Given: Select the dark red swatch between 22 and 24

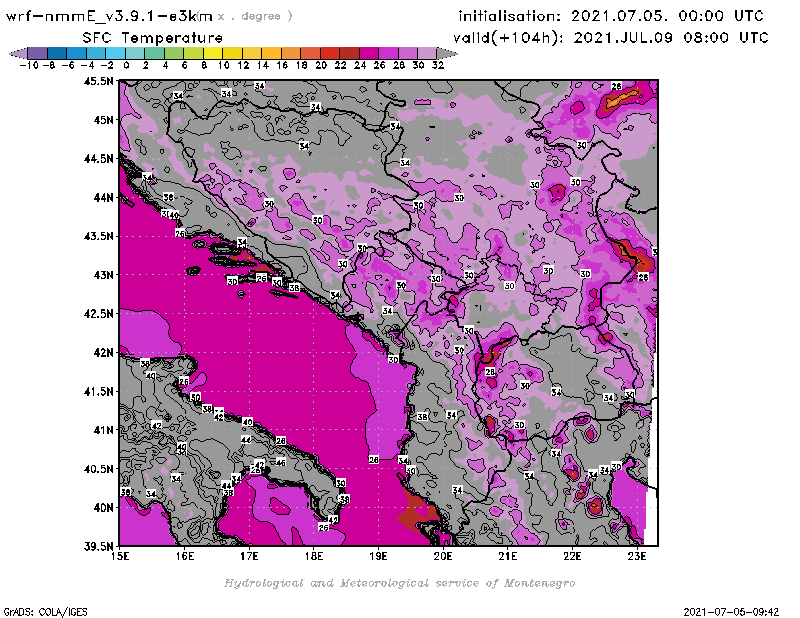Looking at the screenshot, I should click(x=349, y=53).
